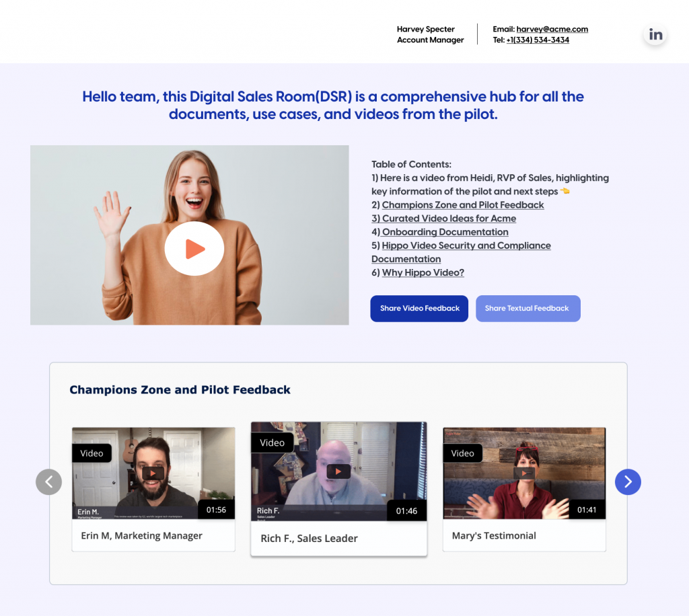The width and height of the screenshot is (689, 616).
Task: Click Video tag on Erin M. thumbnail
Action: coord(92,453)
